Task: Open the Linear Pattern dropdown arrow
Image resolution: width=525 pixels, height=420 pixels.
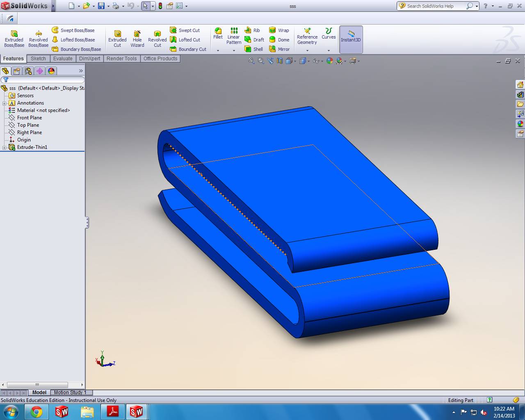Action: tap(234, 50)
